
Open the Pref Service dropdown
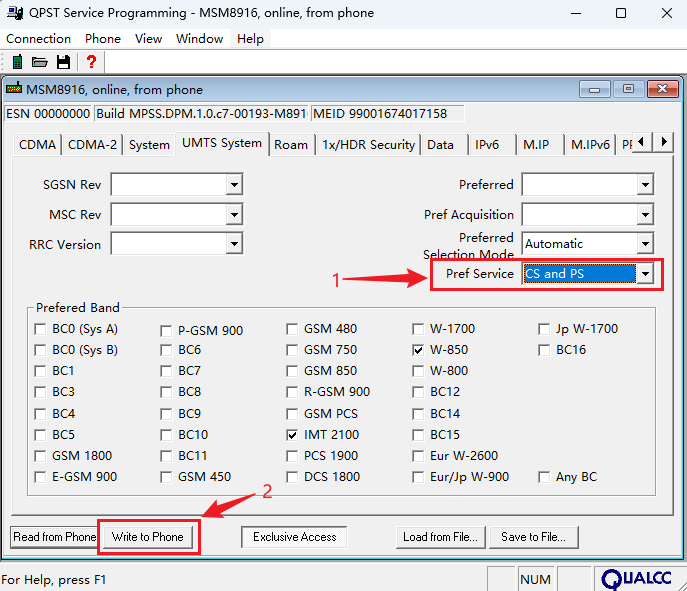pyautogui.click(x=645, y=274)
